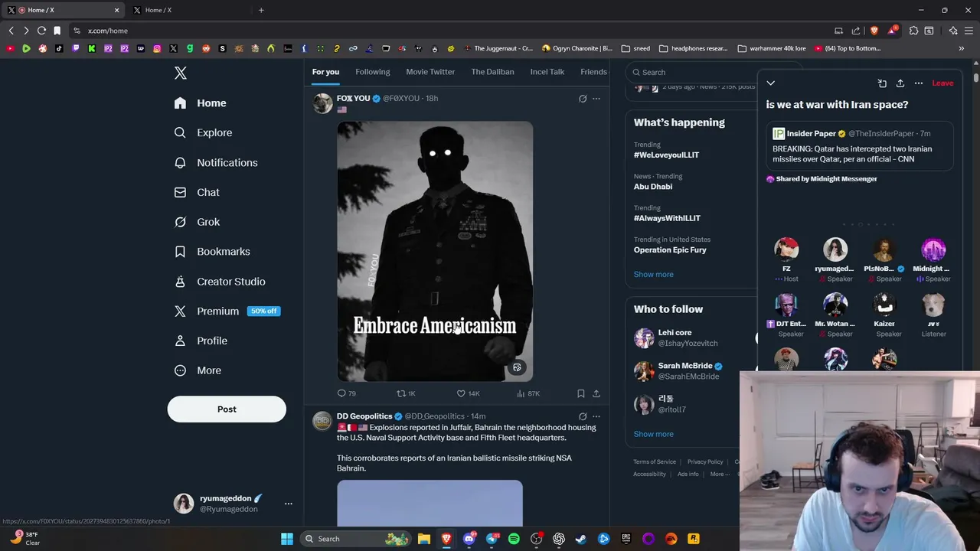Show more under What's happening
This screenshot has height=551, width=980.
[x=653, y=274]
